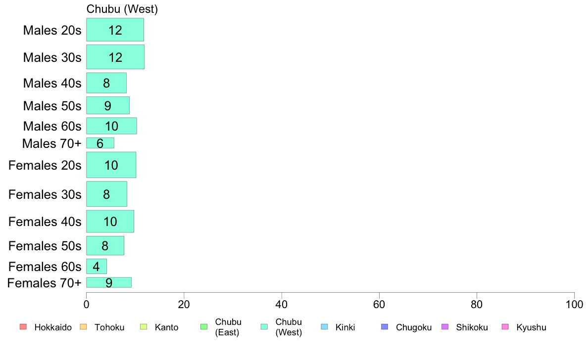Screen dimensions: 588x364
Task: Select the Males 20s bar
Action: [x=115, y=30]
